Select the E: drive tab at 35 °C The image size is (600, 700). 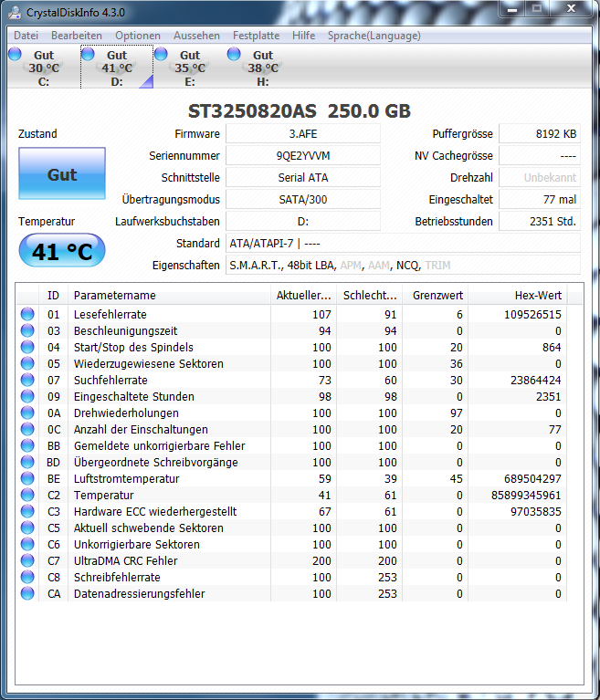pos(190,68)
